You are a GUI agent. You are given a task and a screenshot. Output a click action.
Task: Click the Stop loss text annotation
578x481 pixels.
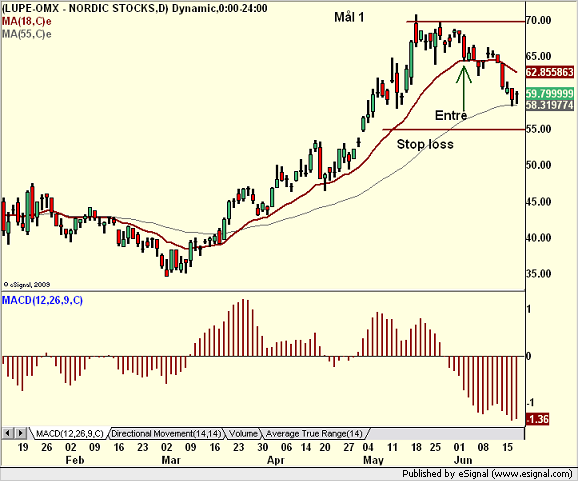click(425, 144)
